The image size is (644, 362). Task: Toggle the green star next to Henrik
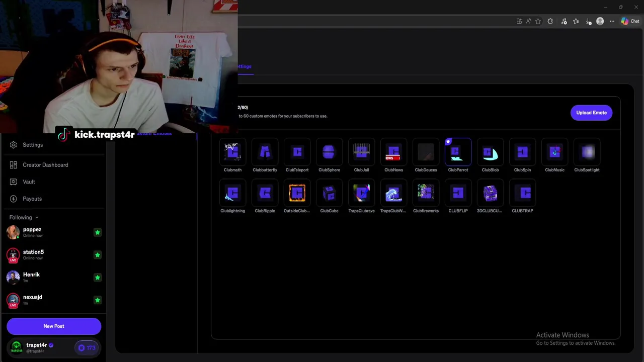[97, 278]
